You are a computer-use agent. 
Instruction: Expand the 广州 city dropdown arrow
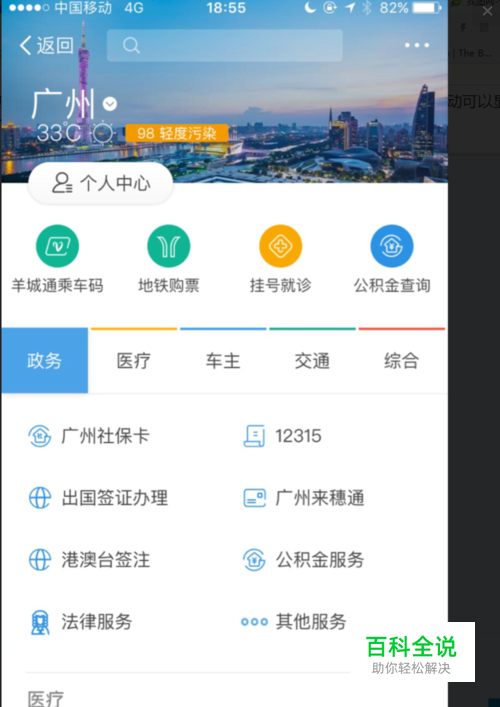110,104
